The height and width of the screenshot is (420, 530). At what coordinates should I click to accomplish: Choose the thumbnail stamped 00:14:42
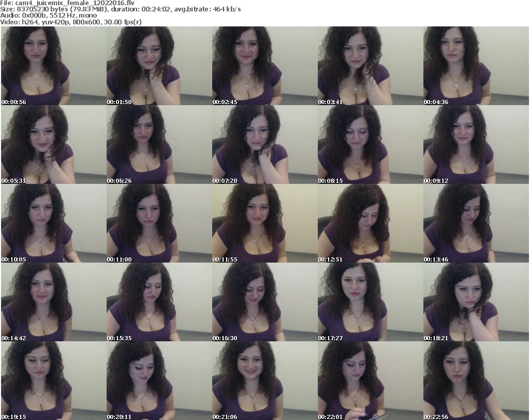coord(54,302)
